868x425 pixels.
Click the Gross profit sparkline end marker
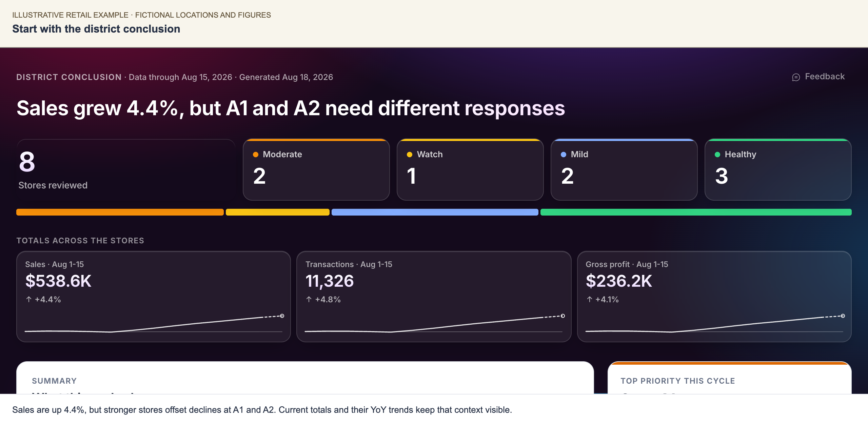click(x=843, y=316)
